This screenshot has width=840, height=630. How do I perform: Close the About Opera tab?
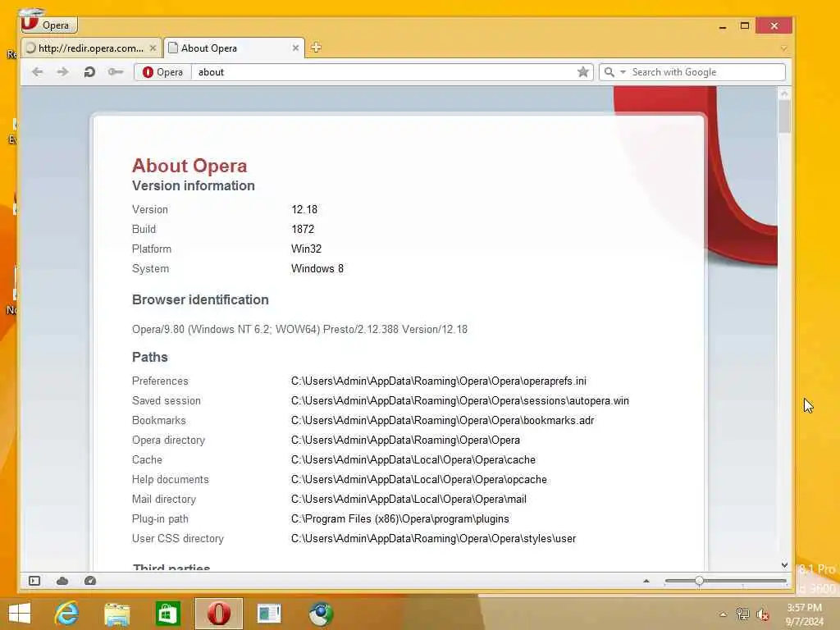295,48
